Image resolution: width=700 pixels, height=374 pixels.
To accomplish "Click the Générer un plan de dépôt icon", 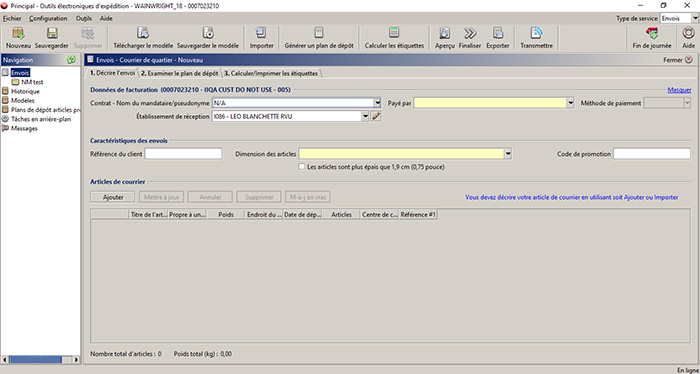I will click(x=319, y=33).
